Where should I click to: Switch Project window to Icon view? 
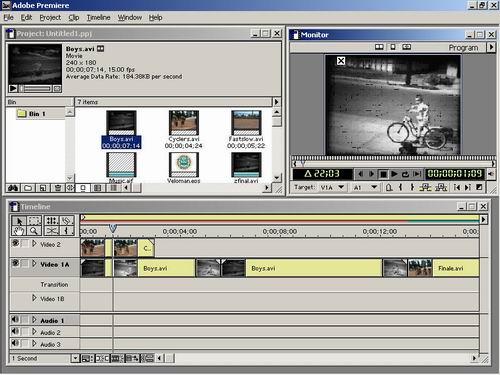click(x=83, y=188)
